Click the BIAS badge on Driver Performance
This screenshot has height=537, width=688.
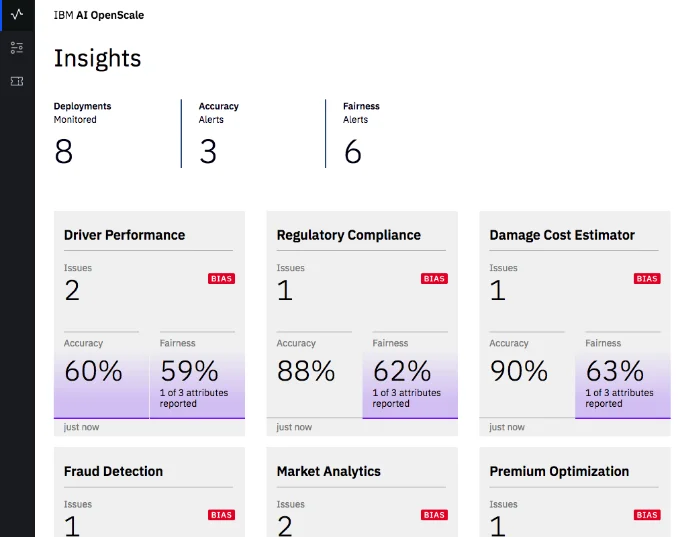click(x=222, y=279)
